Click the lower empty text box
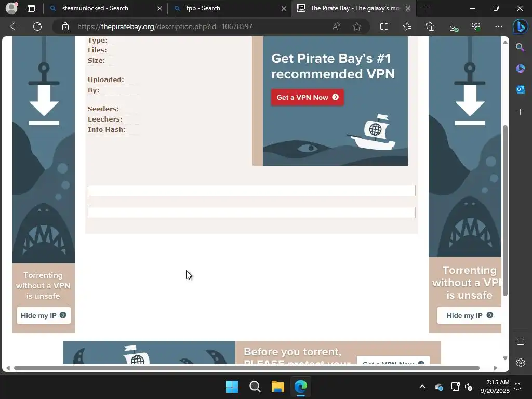 [251, 212]
